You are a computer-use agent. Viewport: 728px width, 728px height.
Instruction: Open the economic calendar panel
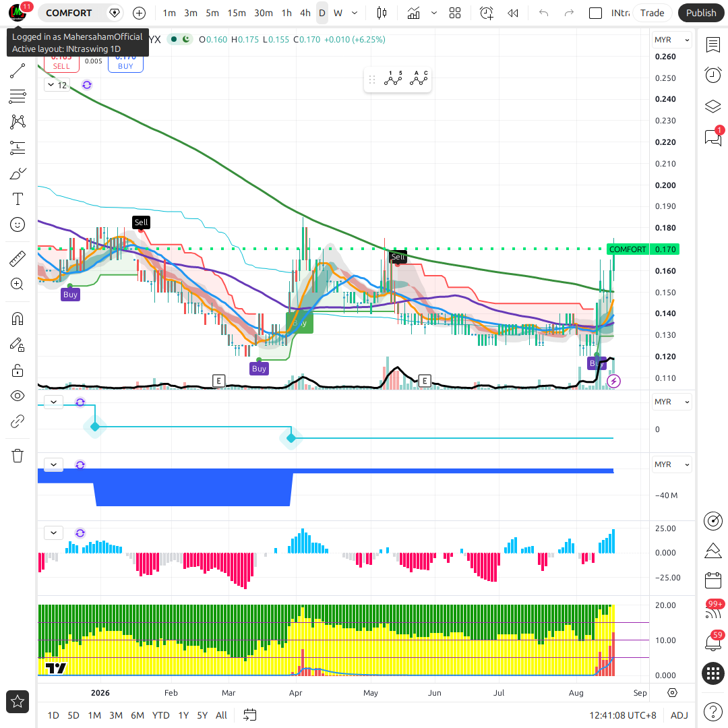(x=712, y=580)
